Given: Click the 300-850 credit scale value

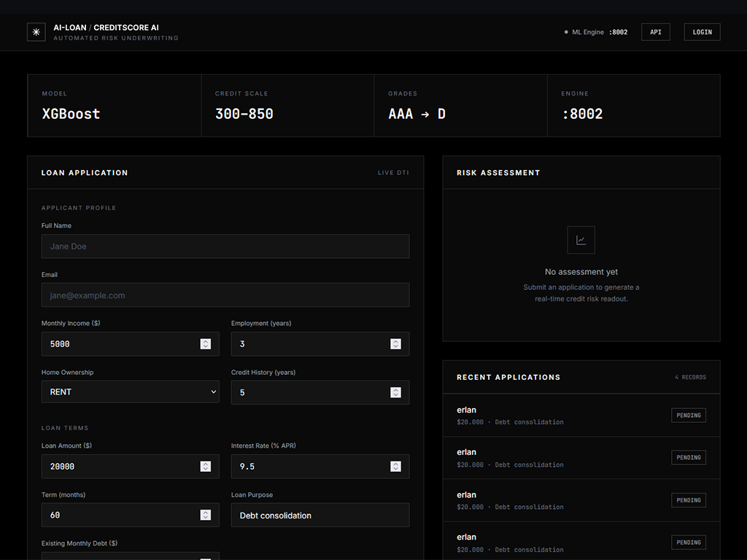Looking at the screenshot, I should [x=244, y=114].
